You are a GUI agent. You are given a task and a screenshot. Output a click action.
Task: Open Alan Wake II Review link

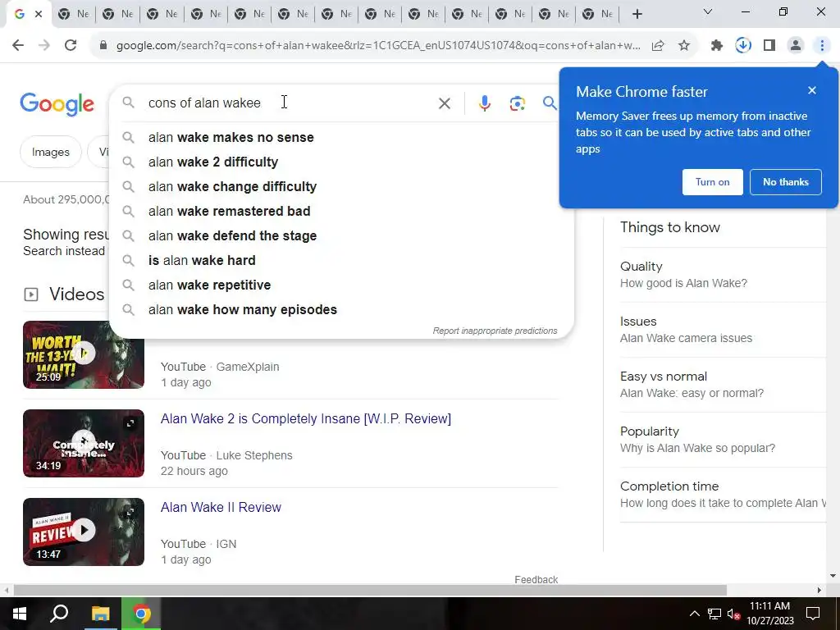click(221, 507)
